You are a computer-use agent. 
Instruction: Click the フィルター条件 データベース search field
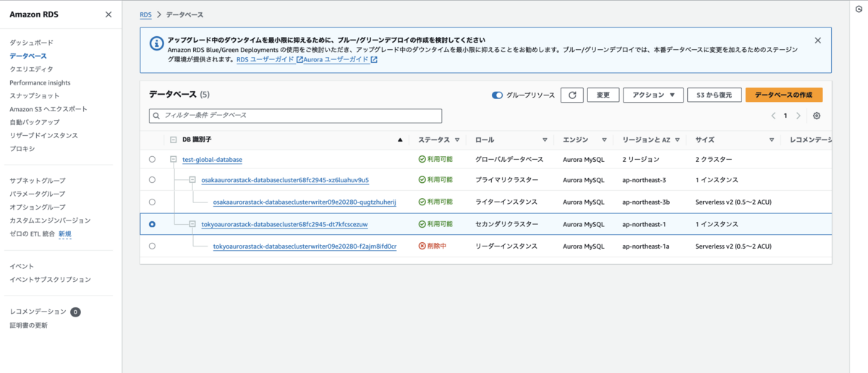295,116
